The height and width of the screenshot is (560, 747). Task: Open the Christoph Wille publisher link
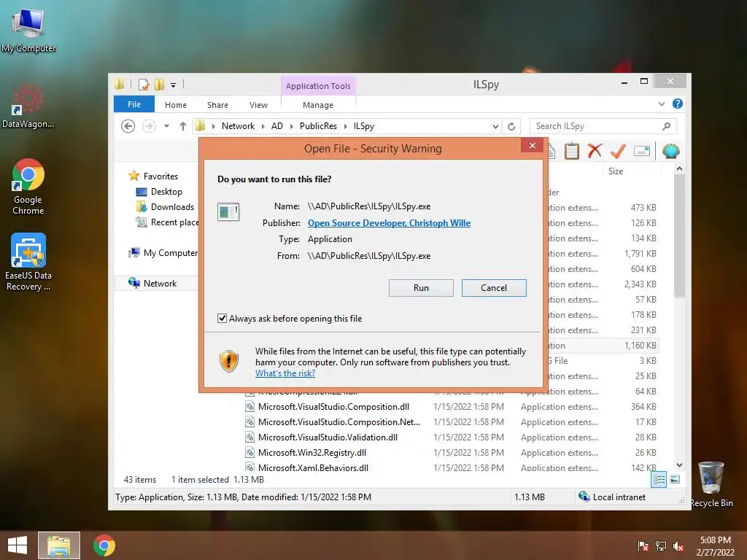pos(389,223)
